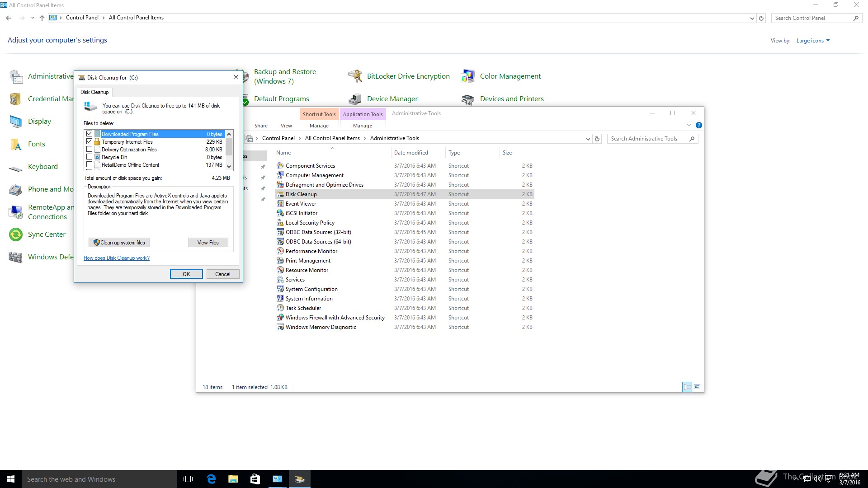The height and width of the screenshot is (488, 868).
Task: Open the Sync Center icon
Action: pos(16,235)
